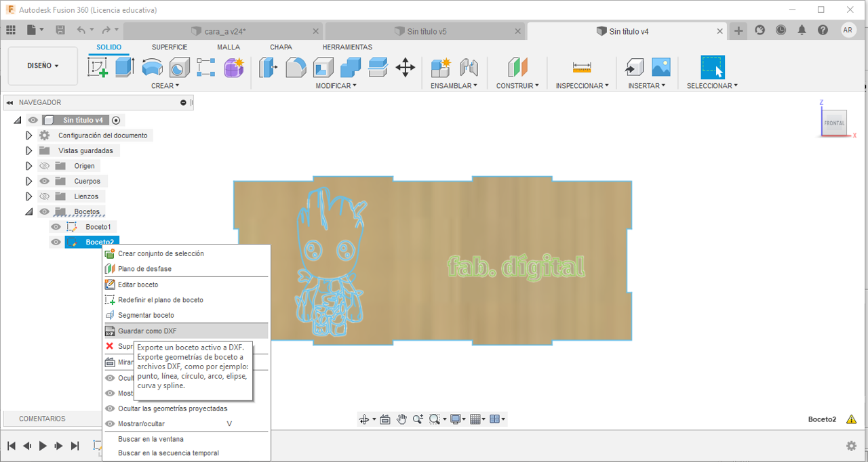Select the New Component tool
The image size is (868, 462).
pos(441,67)
